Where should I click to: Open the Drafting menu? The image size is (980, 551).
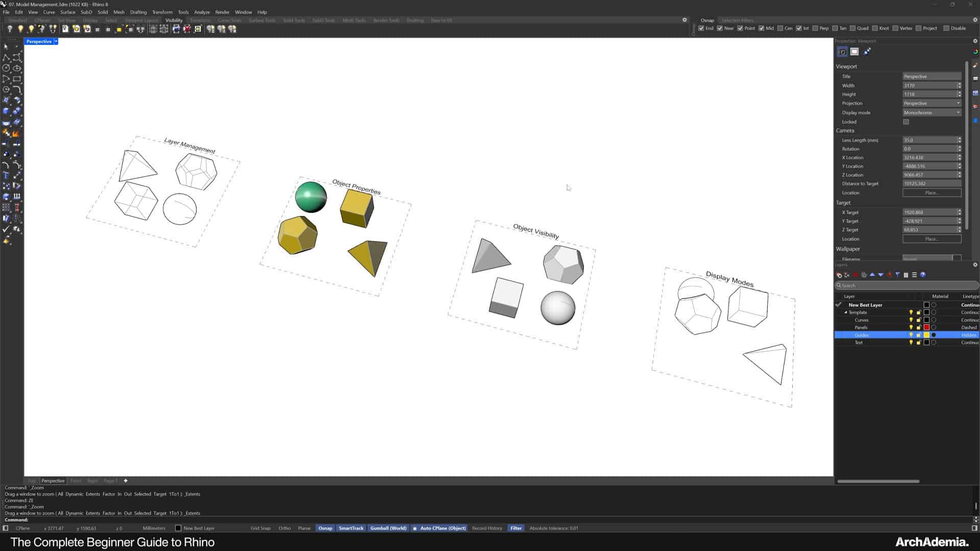point(138,12)
